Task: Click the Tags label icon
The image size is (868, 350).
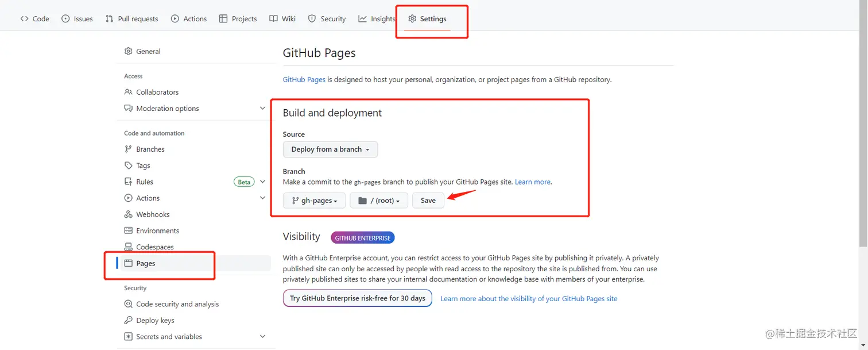Action: [129, 166]
